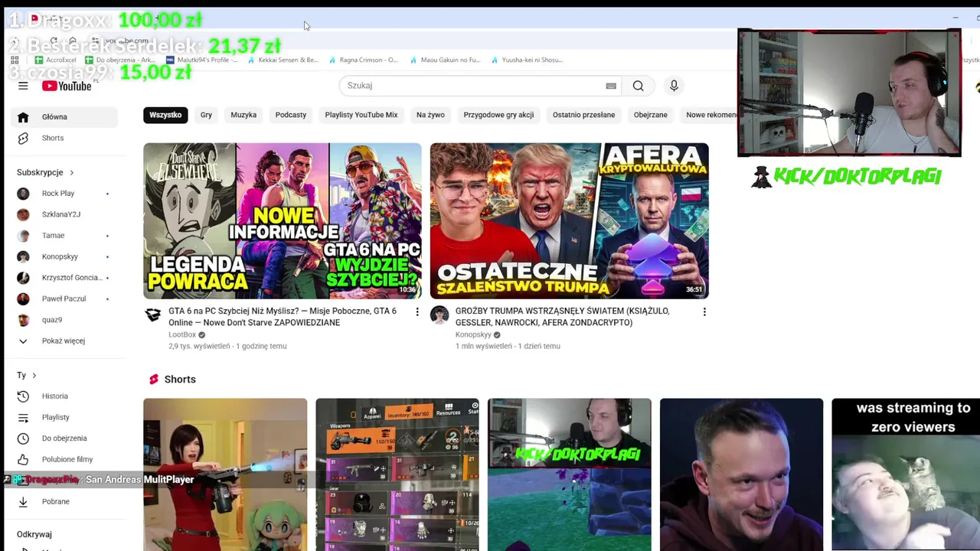980x551 pixels.
Task: Open the woman with flamethrower Short
Action: [225, 474]
